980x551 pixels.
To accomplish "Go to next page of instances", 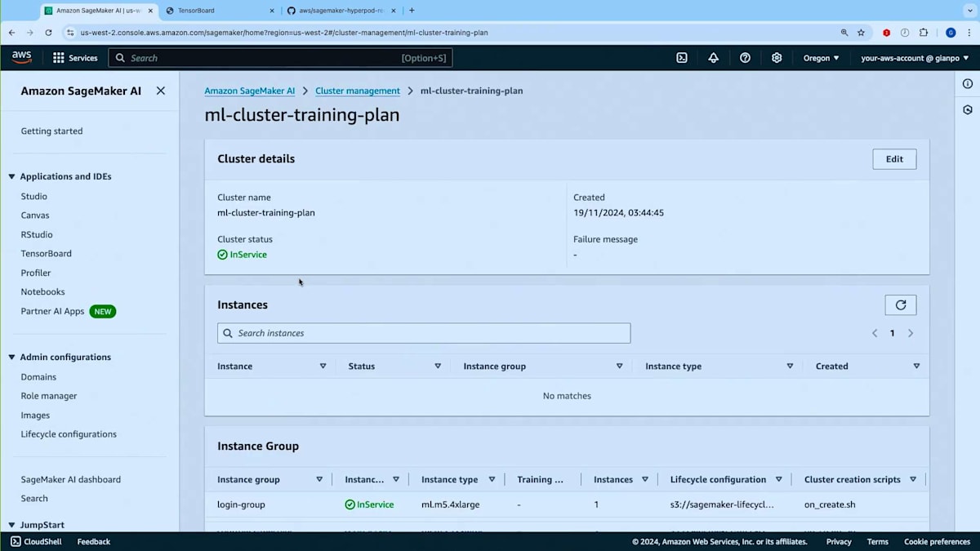I will [x=911, y=333].
